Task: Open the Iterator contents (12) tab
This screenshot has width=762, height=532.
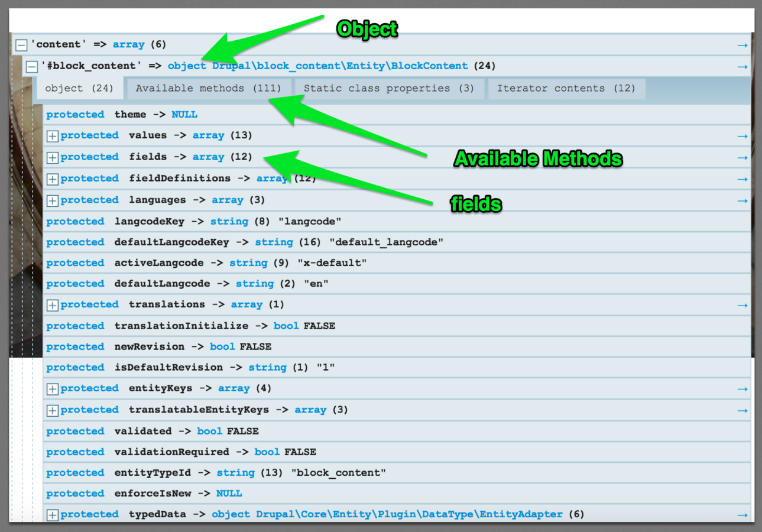Action: pyautogui.click(x=566, y=89)
